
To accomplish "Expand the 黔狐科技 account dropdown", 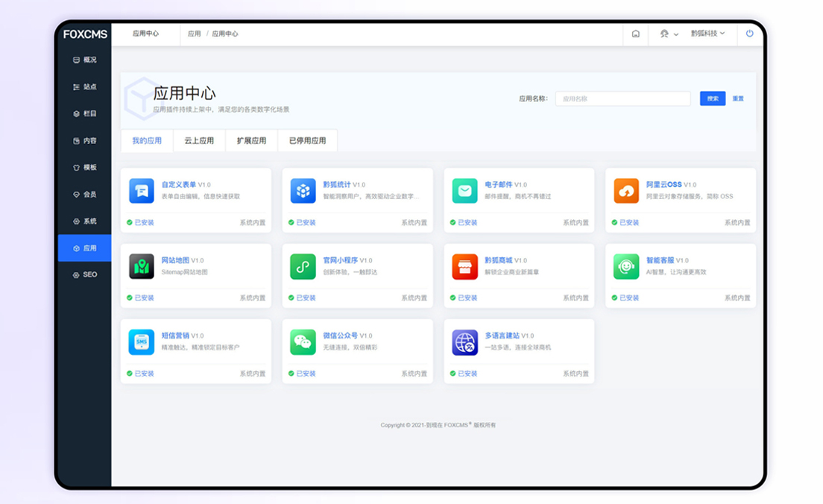I will tap(707, 34).
